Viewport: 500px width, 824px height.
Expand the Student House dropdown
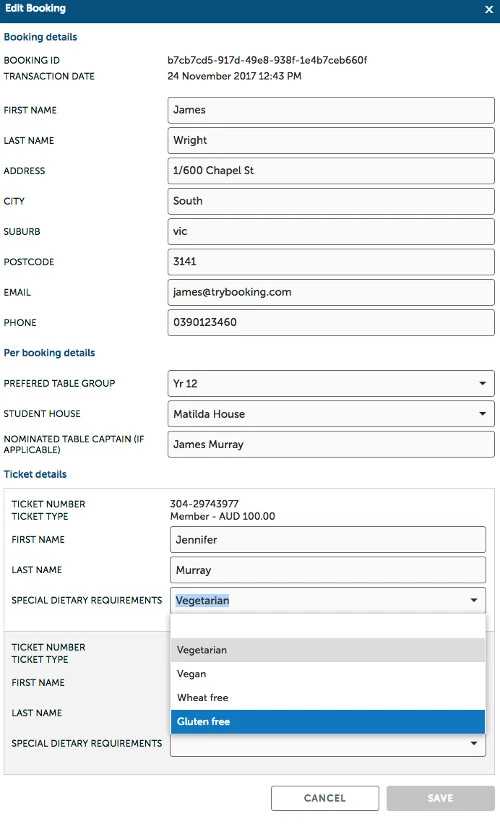[331, 414]
